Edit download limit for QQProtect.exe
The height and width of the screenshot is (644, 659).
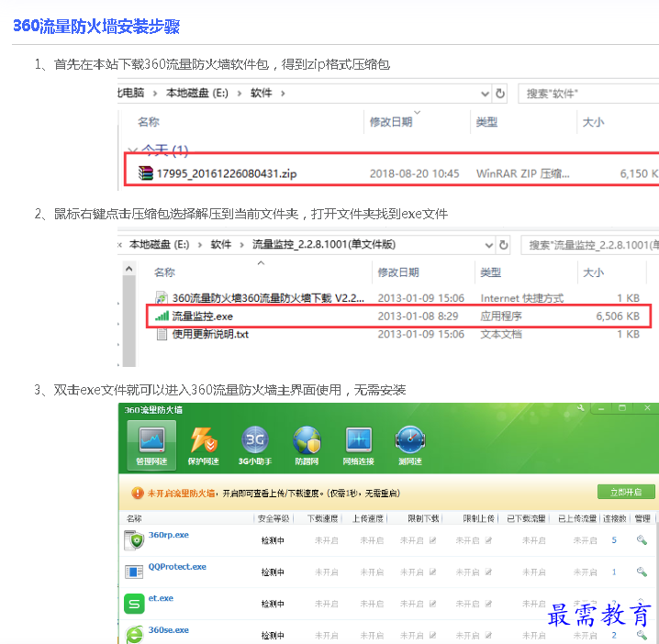coord(432,572)
